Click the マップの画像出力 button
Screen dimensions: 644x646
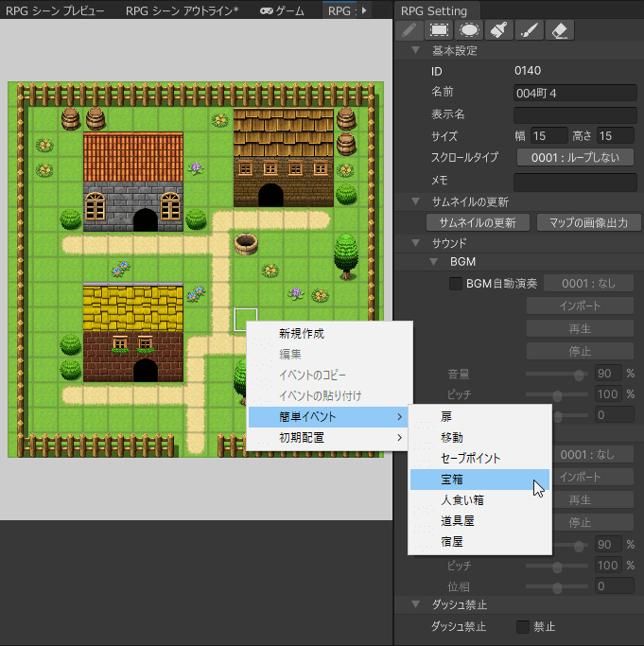(x=588, y=223)
